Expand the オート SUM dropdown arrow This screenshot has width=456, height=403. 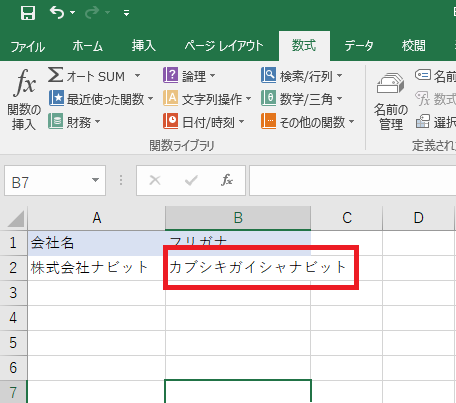(x=137, y=76)
